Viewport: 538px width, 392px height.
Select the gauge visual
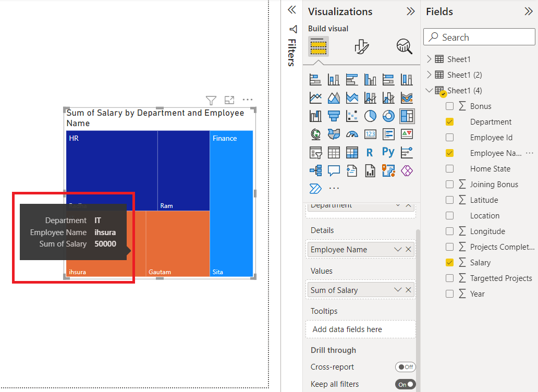click(352, 134)
